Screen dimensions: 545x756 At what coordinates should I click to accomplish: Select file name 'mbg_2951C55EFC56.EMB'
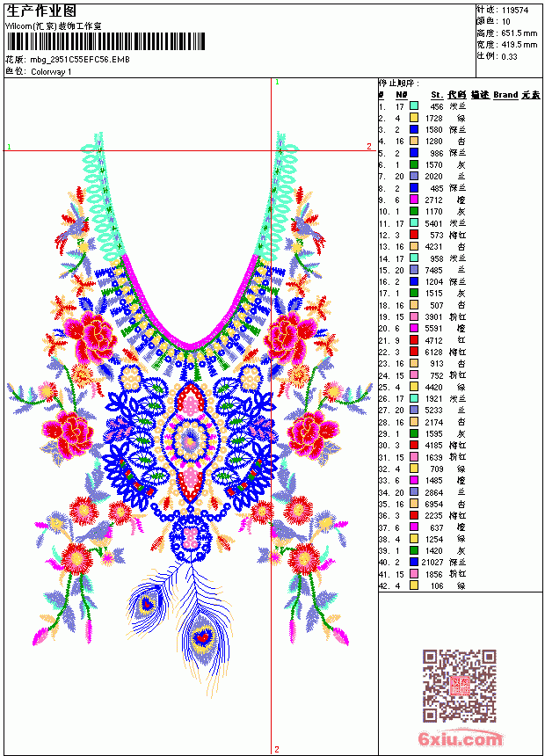click(80, 60)
